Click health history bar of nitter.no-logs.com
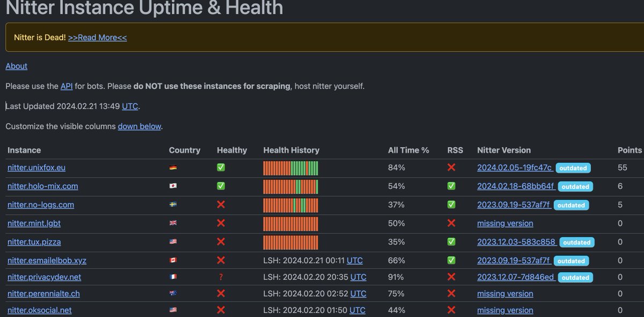Screen dimensions: 644x317 point(291,205)
